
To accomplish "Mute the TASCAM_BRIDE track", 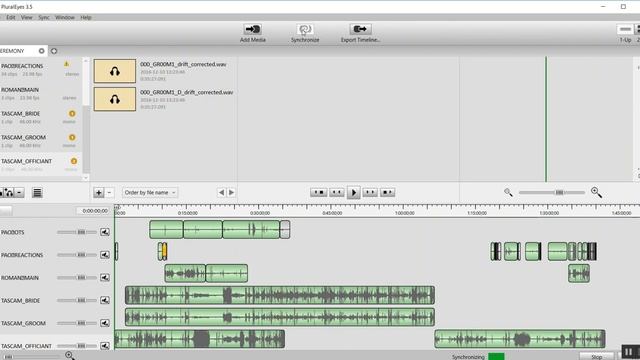I will tap(105, 300).
